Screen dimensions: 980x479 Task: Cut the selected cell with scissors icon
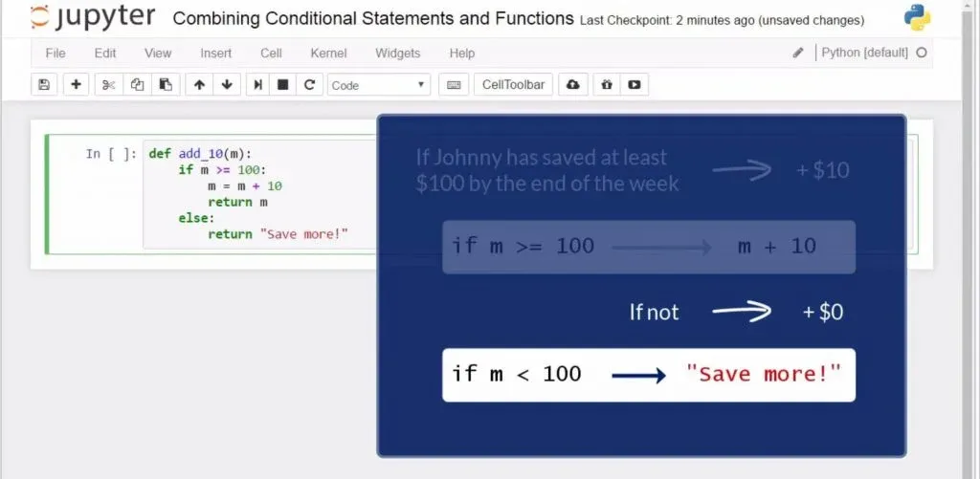click(x=109, y=85)
